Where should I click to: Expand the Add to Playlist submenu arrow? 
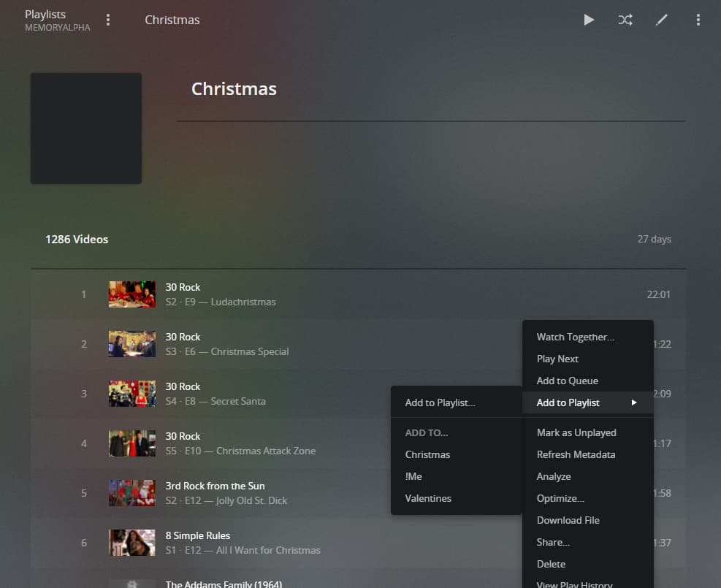point(634,402)
